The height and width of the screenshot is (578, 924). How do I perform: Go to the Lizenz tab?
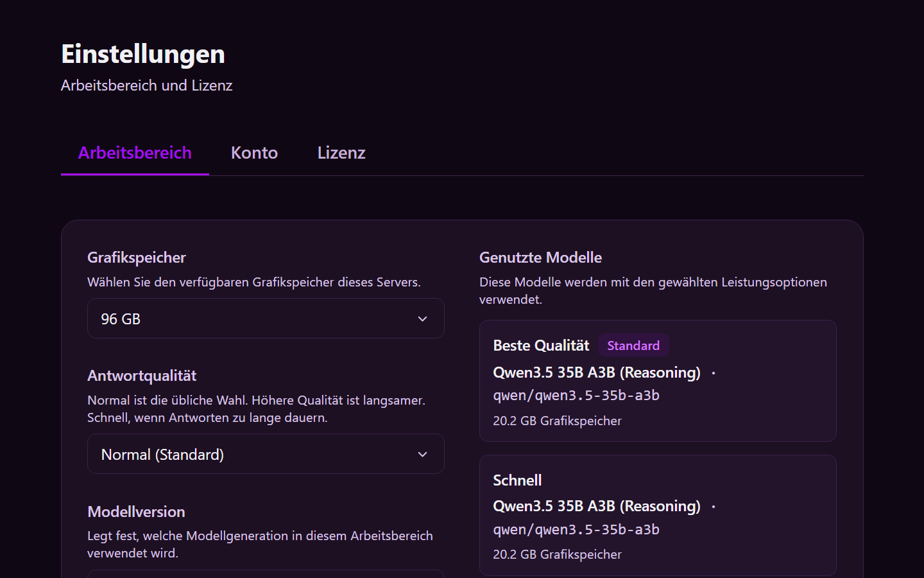pyautogui.click(x=341, y=153)
